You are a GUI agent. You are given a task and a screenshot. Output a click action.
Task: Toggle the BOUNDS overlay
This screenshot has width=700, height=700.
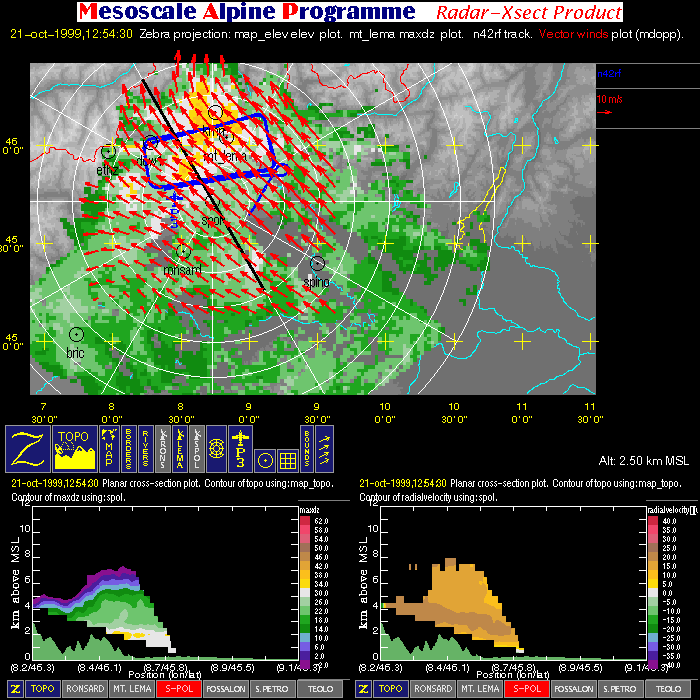307,448
